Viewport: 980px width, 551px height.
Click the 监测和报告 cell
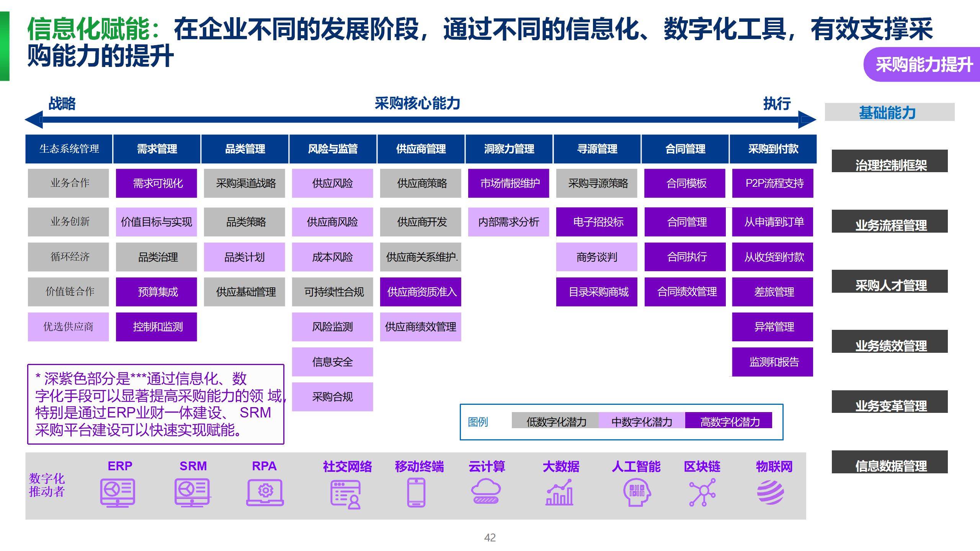[773, 362]
